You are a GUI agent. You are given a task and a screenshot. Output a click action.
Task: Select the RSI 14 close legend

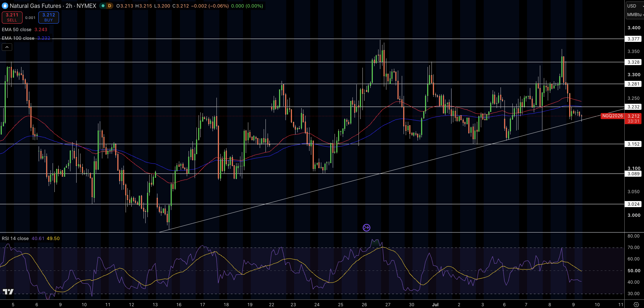pos(15,239)
